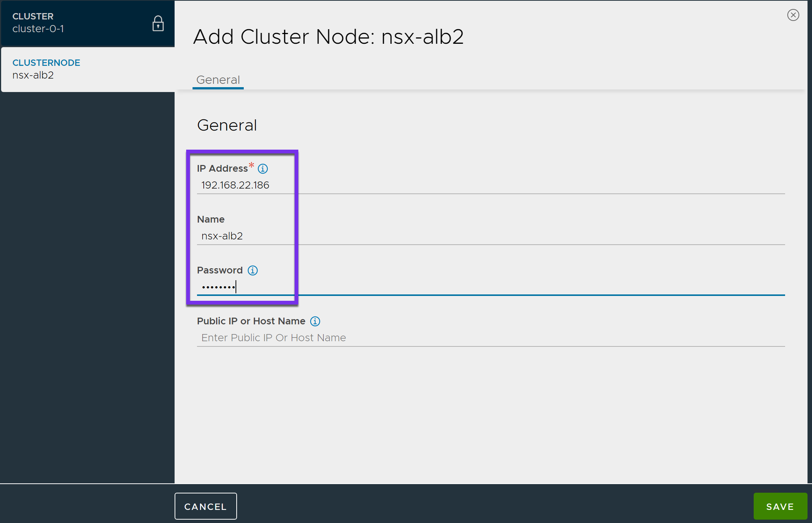Select the CLUSTER cluster-0-1 sidebar item
This screenshot has height=523, width=812.
coord(75,23)
